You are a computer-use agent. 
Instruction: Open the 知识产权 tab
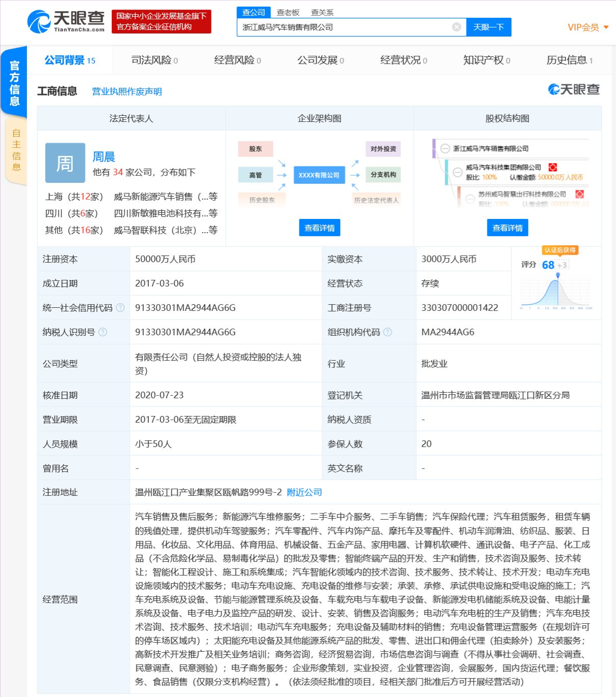(486, 60)
